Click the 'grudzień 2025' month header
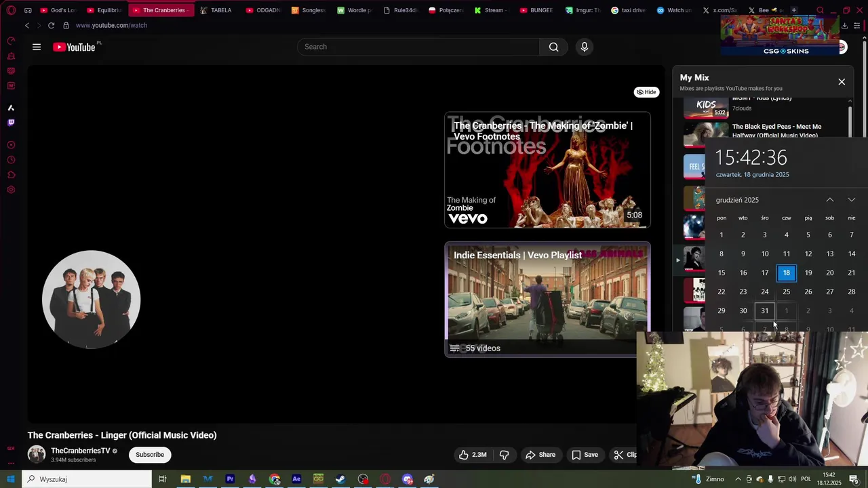 (x=737, y=200)
